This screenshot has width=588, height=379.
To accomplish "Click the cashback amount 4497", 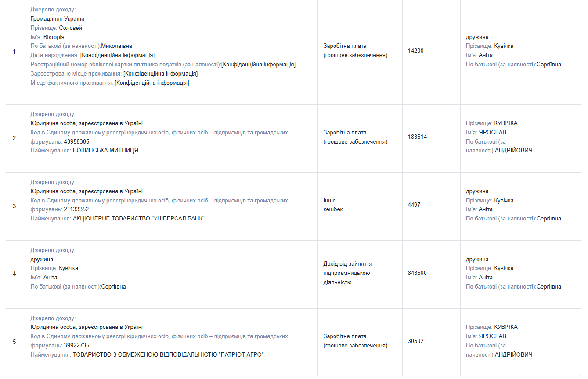I will click(414, 205).
